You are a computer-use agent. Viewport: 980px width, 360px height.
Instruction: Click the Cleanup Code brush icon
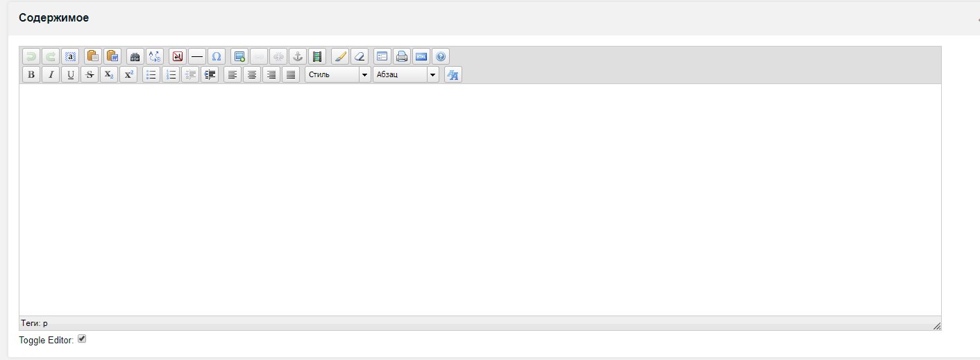[x=340, y=56]
